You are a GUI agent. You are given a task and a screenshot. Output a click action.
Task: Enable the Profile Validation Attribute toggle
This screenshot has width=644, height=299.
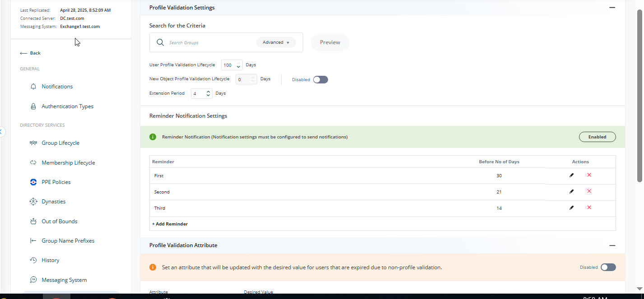pos(608,267)
